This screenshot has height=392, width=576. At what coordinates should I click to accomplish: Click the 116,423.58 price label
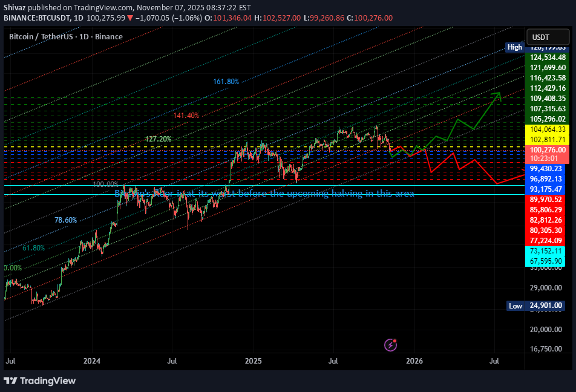coord(548,78)
